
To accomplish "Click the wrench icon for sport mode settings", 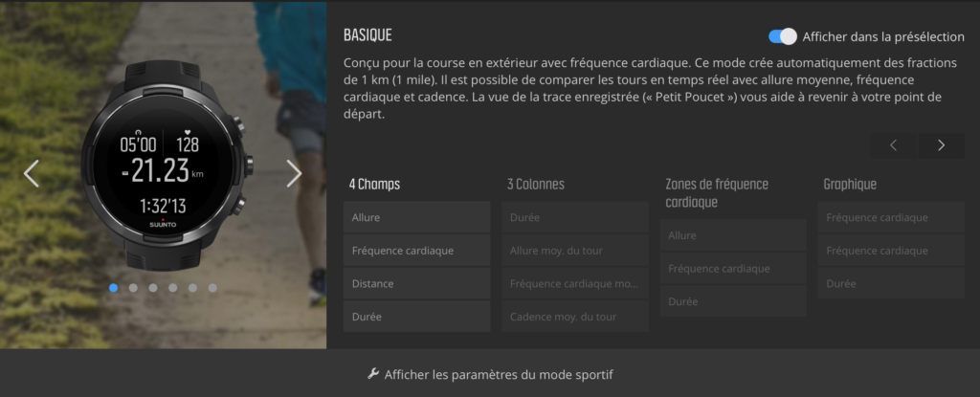I will click(x=373, y=374).
